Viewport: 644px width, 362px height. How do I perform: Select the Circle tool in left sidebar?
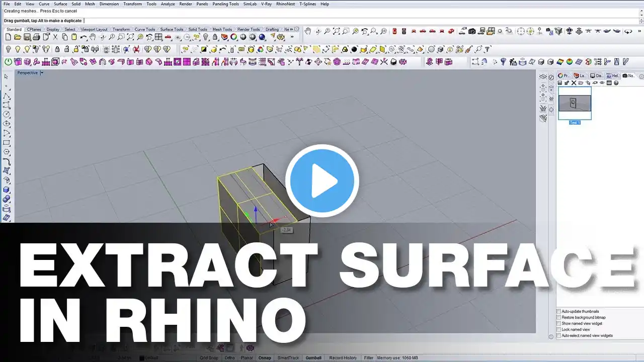(x=7, y=114)
